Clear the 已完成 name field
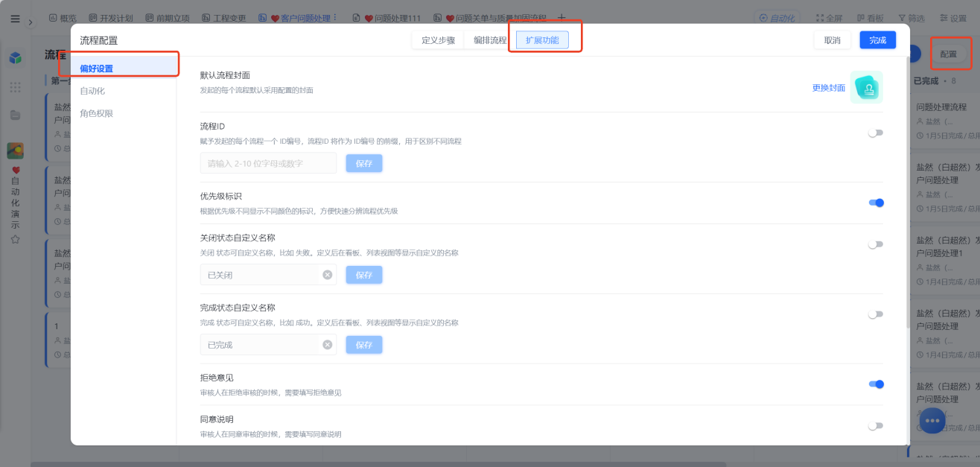This screenshot has width=980, height=467. click(327, 345)
